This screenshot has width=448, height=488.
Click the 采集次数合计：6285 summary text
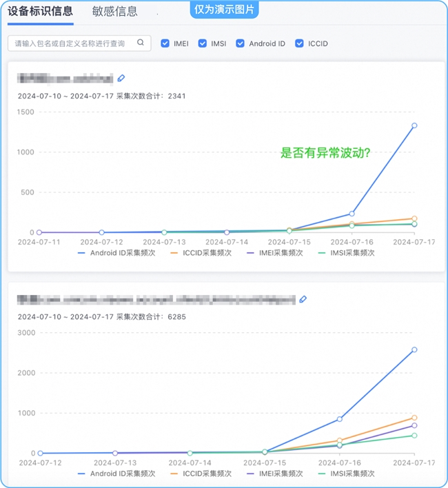151,317
